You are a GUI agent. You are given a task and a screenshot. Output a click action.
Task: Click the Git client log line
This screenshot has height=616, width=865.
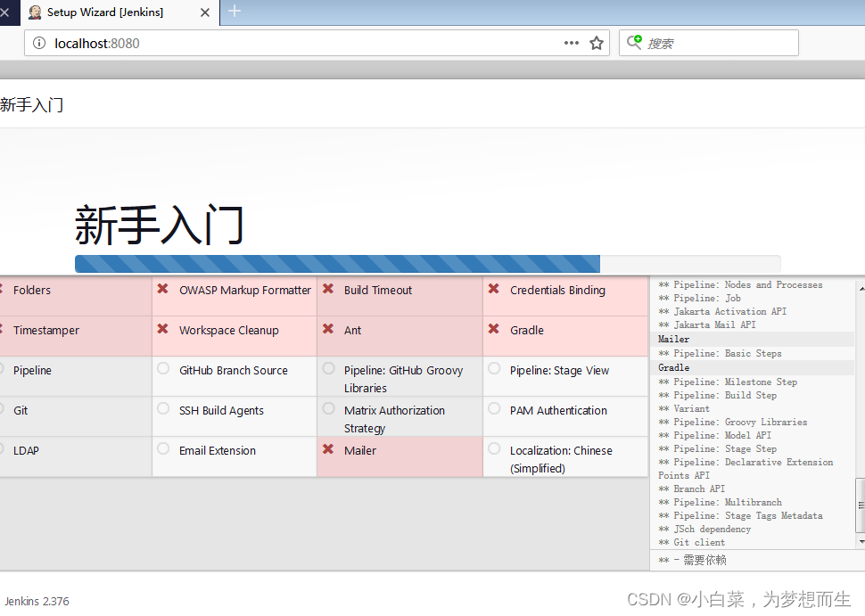(692, 542)
